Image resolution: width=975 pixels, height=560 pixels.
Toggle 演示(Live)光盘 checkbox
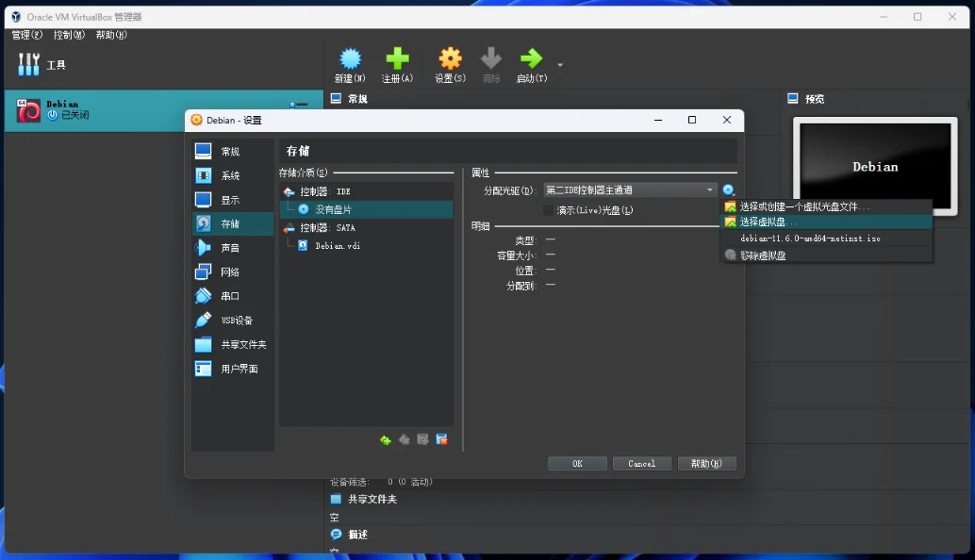coord(548,210)
